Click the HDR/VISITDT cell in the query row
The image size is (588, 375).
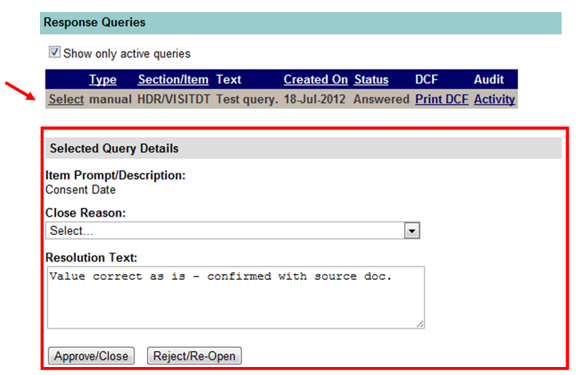point(173,99)
